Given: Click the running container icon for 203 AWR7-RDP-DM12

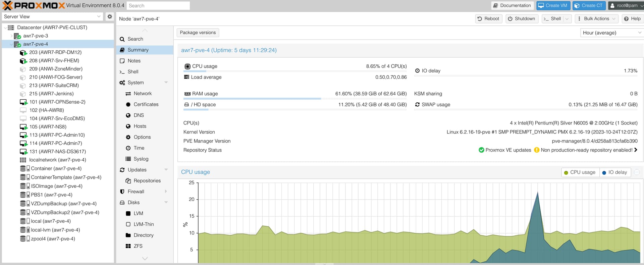Looking at the screenshot, I should pyautogui.click(x=23, y=52).
